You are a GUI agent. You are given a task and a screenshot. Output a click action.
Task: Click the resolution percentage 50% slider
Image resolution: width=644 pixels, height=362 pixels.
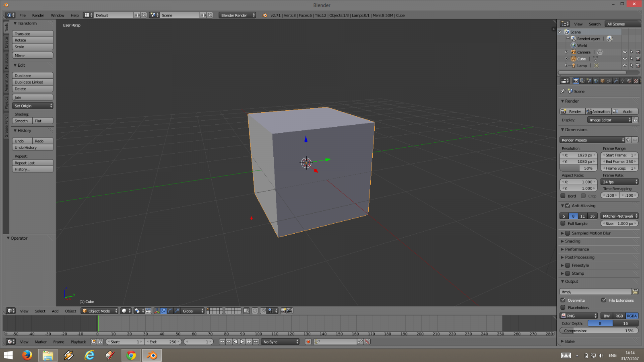pos(578,168)
